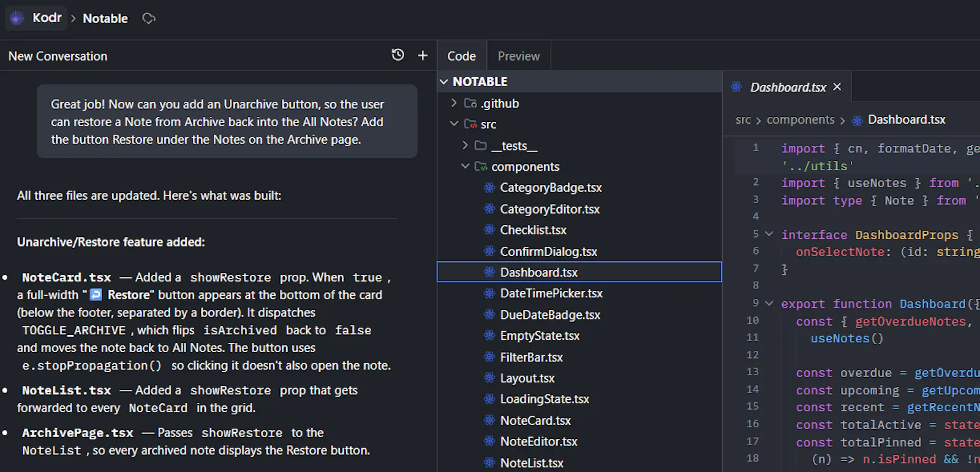The height and width of the screenshot is (472, 980).
Task: Click the components breadcrumb in editor path
Action: coord(801,120)
